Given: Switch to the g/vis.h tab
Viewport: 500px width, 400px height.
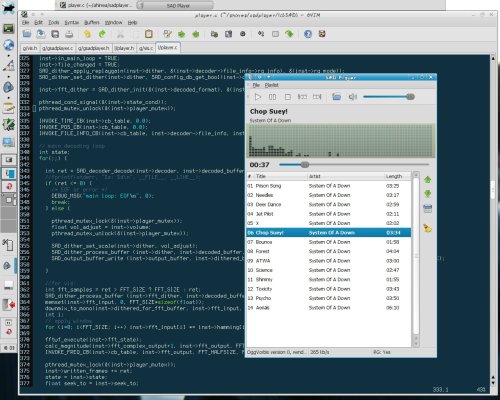Looking at the screenshot, I should tap(30, 48).
